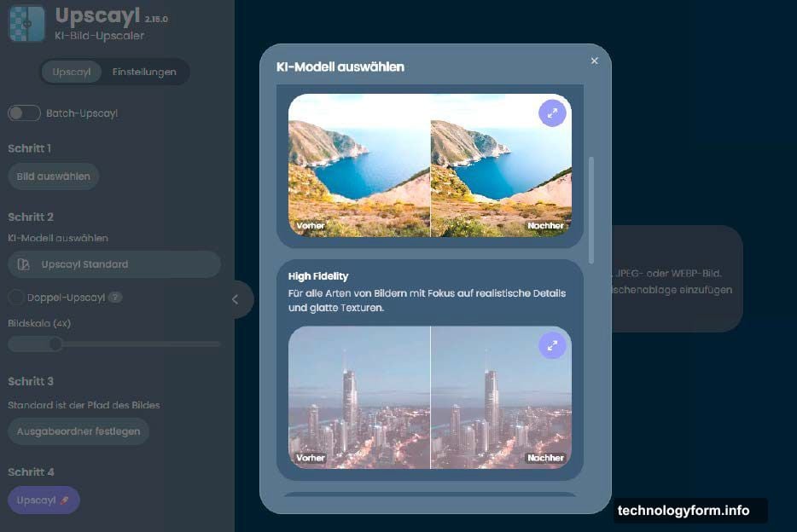
Task: Click the Schritt 1 heading
Action: [x=30, y=148]
